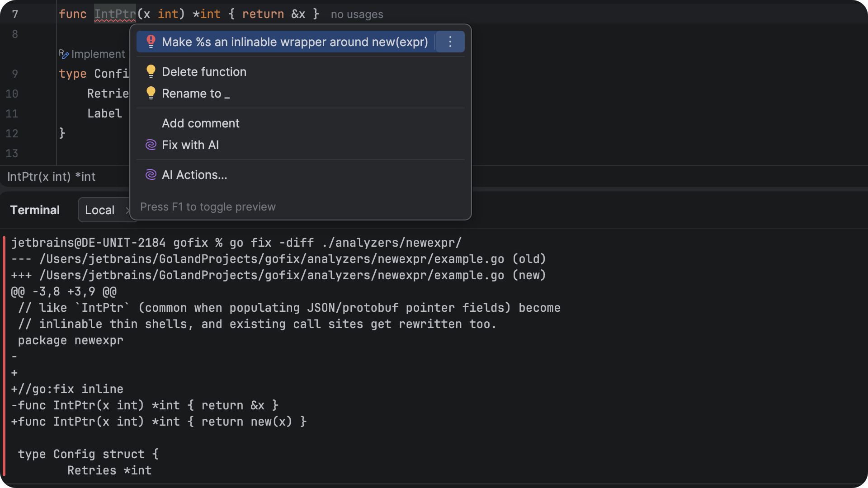Click the IntPtr(x int) *int breadcrumb
The height and width of the screenshot is (488, 868).
coord(51,177)
